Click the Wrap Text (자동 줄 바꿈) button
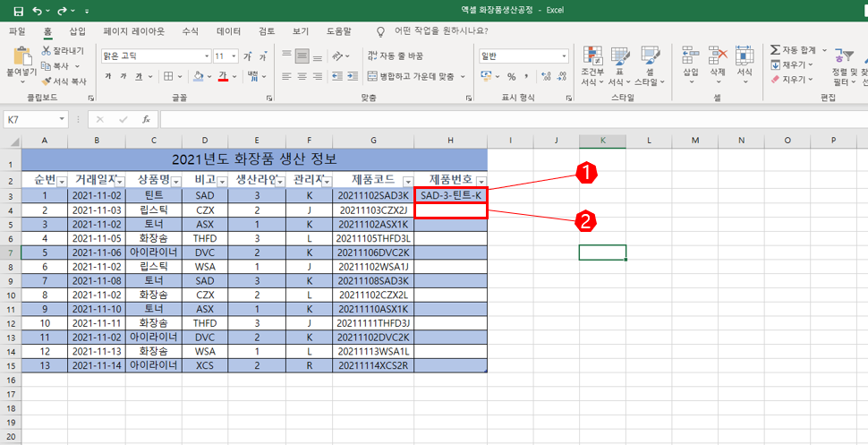This screenshot has height=445, width=868. click(x=396, y=56)
